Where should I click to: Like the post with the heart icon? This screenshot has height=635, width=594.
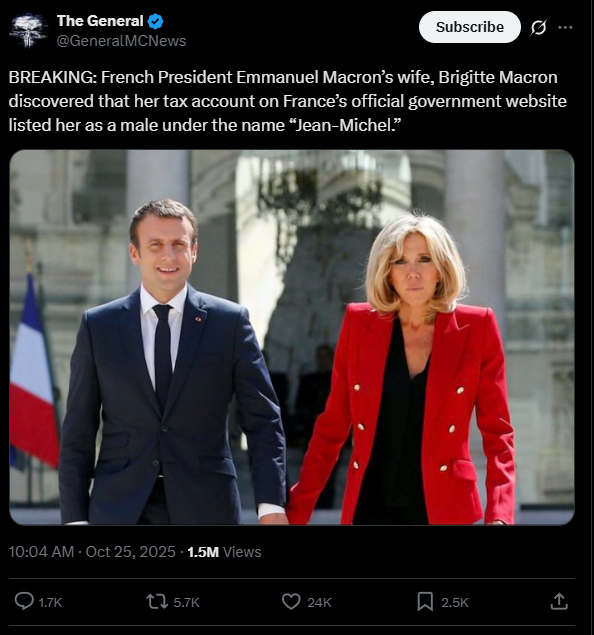pyautogui.click(x=291, y=602)
